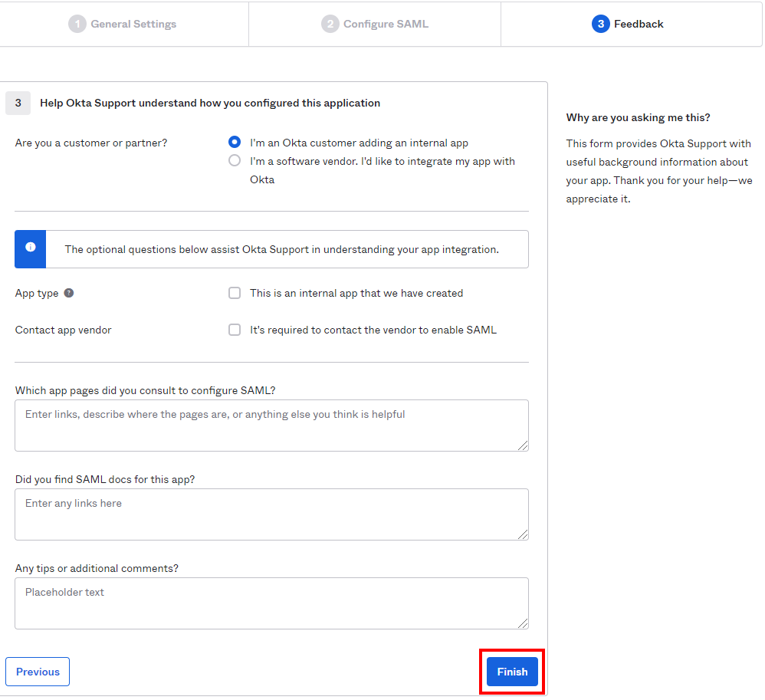
Task: Click the number 1 circle in the stepper
Action: point(77,24)
